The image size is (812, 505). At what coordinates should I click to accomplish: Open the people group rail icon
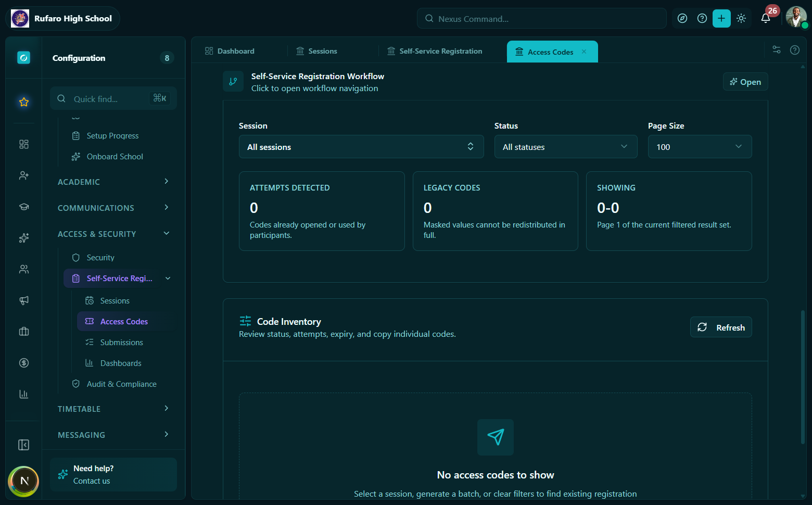[x=23, y=269]
